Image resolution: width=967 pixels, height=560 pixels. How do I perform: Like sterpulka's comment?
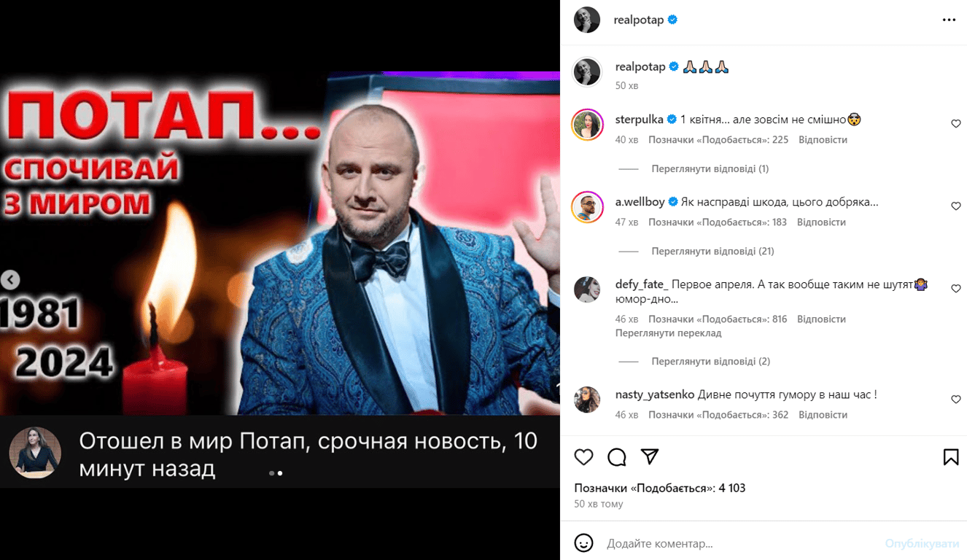click(x=956, y=124)
